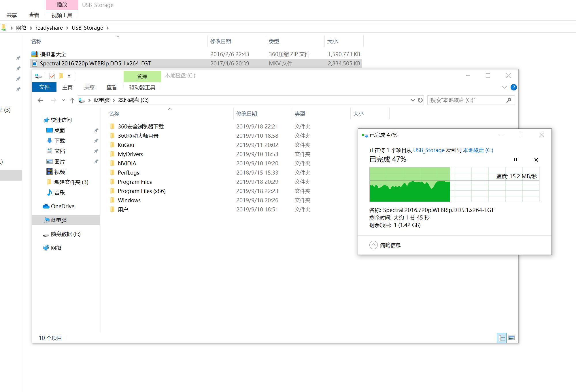Viewport: 576px width, 392px height.
Task: Expand recent locations dropdown next to navigation arrows
Action: [63, 100]
